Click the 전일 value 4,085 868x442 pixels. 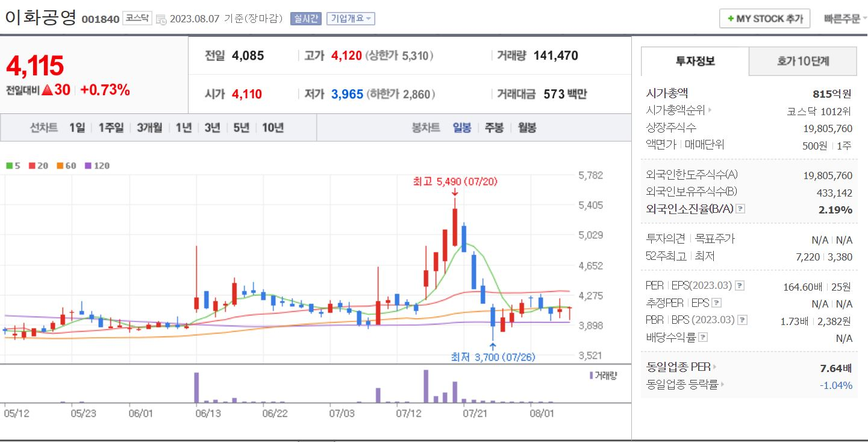coord(248,55)
